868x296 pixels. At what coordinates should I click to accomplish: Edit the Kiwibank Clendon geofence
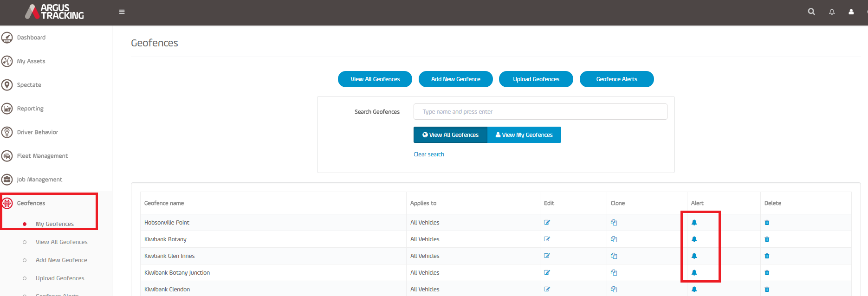click(x=547, y=290)
